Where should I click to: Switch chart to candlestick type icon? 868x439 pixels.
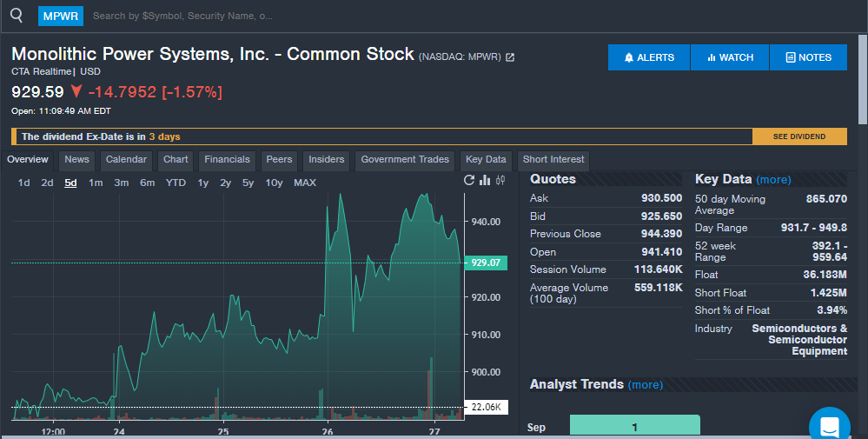tap(500, 180)
